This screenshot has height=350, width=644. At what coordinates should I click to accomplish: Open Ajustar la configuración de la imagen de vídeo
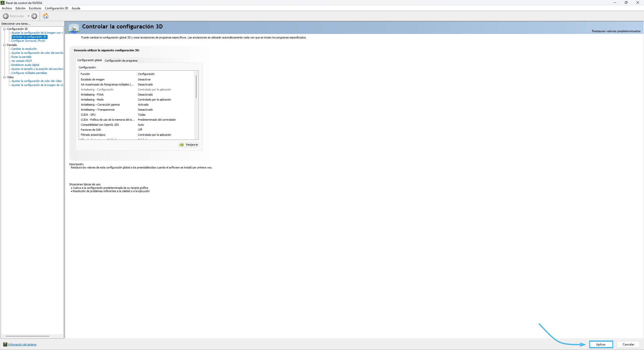coord(37,85)
